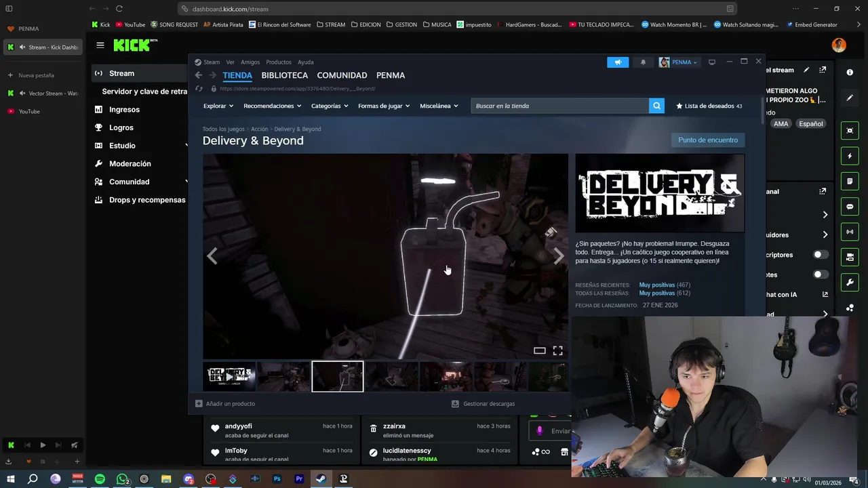
Task: Open Steam notifications bell
Action: (643, 62)
